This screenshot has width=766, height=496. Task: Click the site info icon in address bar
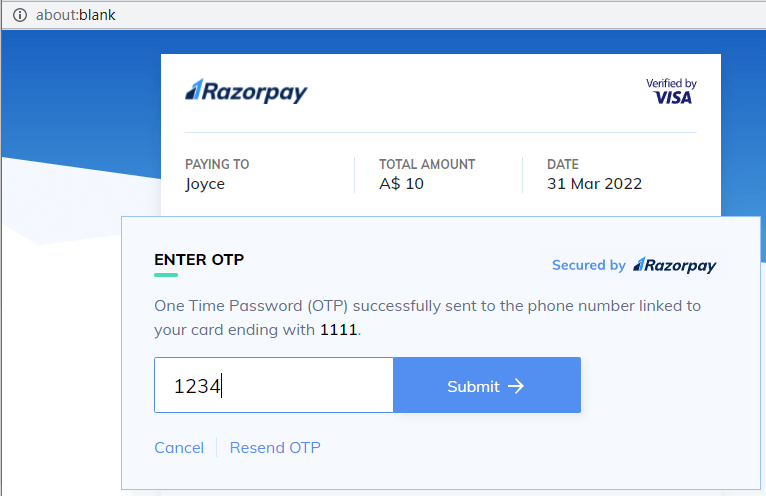(19, 15)
